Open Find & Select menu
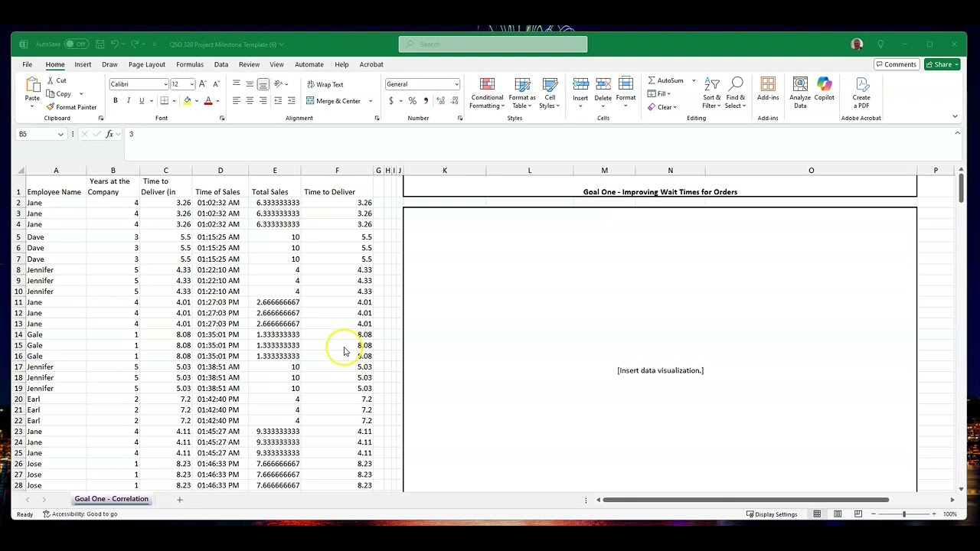The image size is (980, 551). (x=736, y=93)
